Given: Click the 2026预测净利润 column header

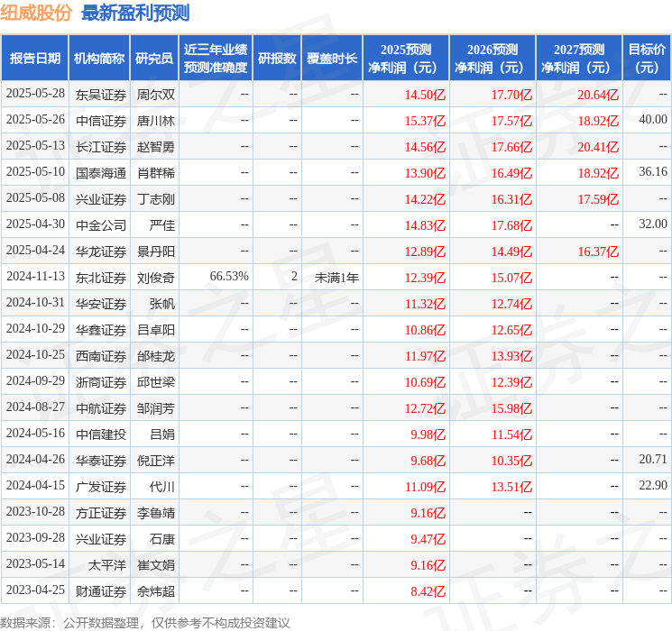Looking at the screenshot, I should pos(492,59).
